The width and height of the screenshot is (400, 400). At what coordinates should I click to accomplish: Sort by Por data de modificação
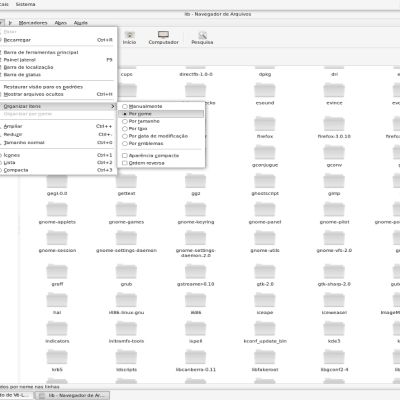161,136
